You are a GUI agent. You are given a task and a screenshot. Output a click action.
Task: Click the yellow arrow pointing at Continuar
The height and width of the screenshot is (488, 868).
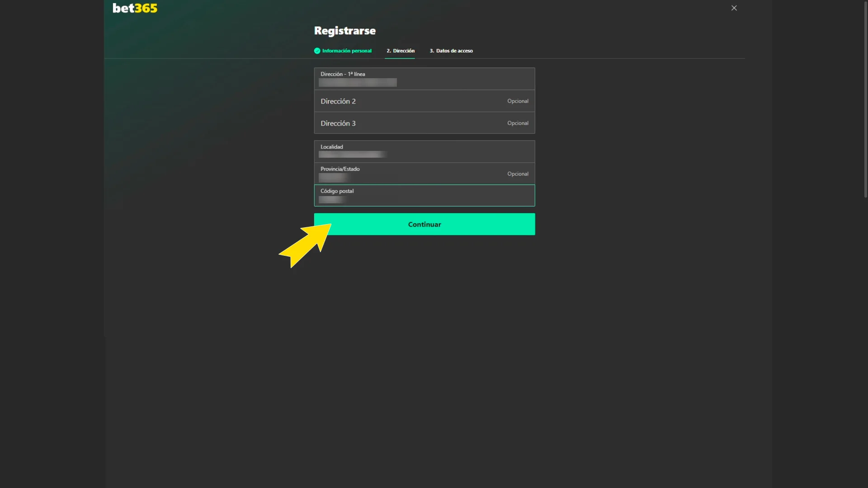304,244
